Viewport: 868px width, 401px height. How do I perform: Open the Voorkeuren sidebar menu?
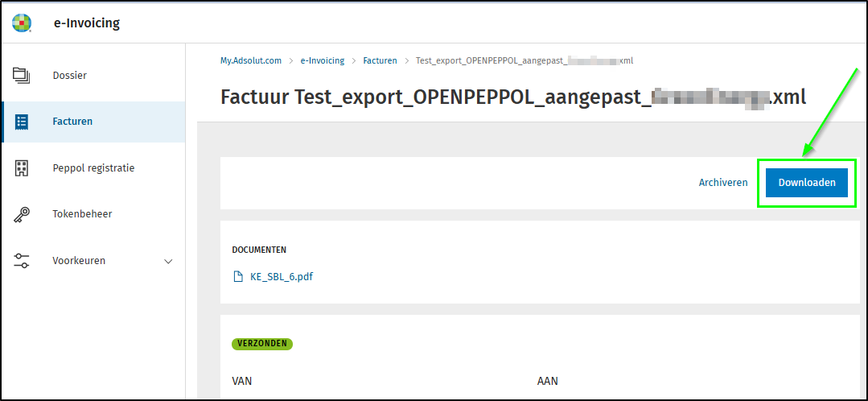coord(79,261)
